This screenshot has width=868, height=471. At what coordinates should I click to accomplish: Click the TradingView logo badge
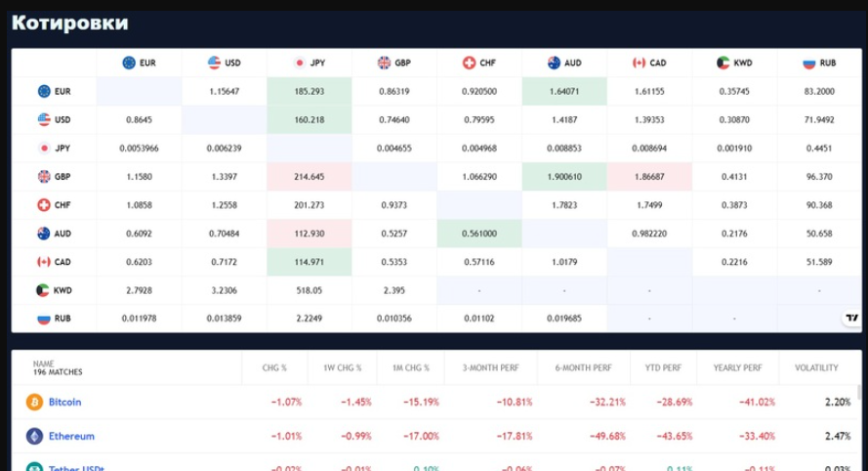[852, 318]
